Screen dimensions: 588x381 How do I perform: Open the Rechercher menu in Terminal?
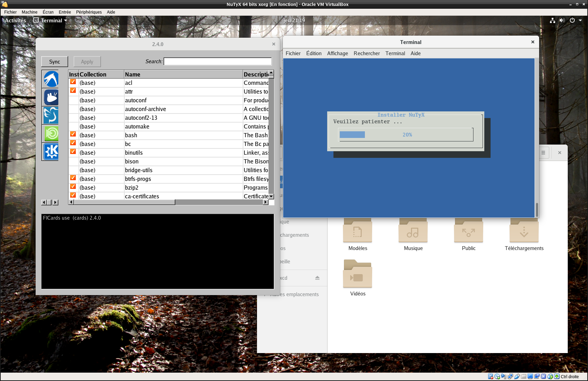(367, 53)
